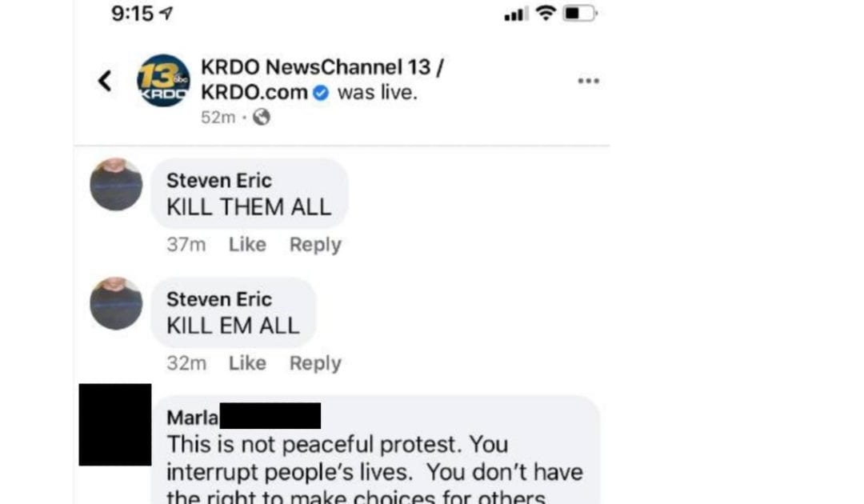Open the KRDO 13 logo profile picture
Screen dimensions: 864x504
click(163, 81)
